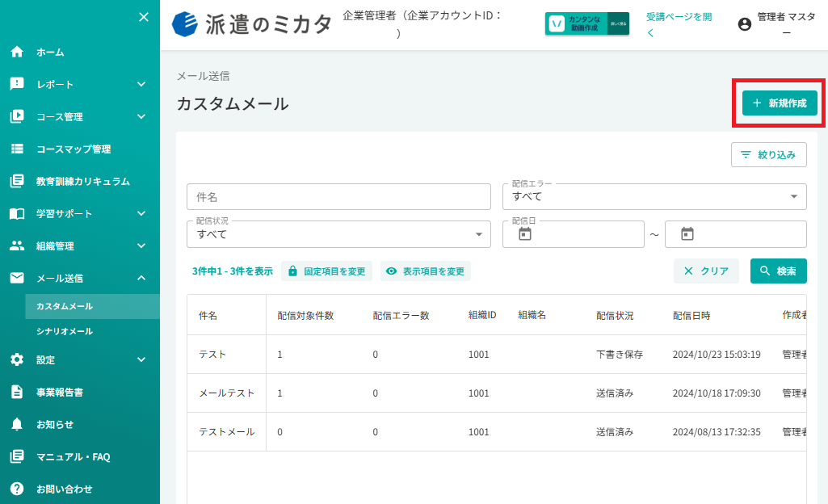Screen dimensions: 828x504
Task: Click the お問い合わせ question mark icon
Action: point(17,489)
